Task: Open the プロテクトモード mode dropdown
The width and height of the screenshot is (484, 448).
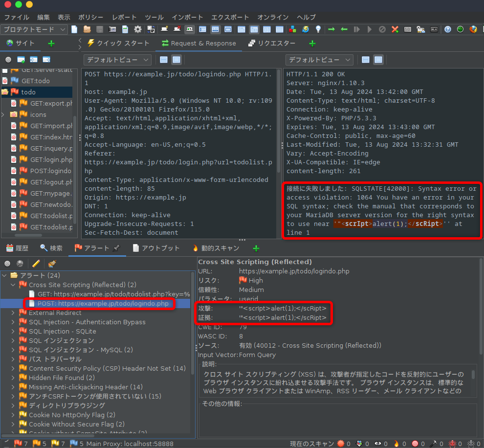Action: [34, 29]
